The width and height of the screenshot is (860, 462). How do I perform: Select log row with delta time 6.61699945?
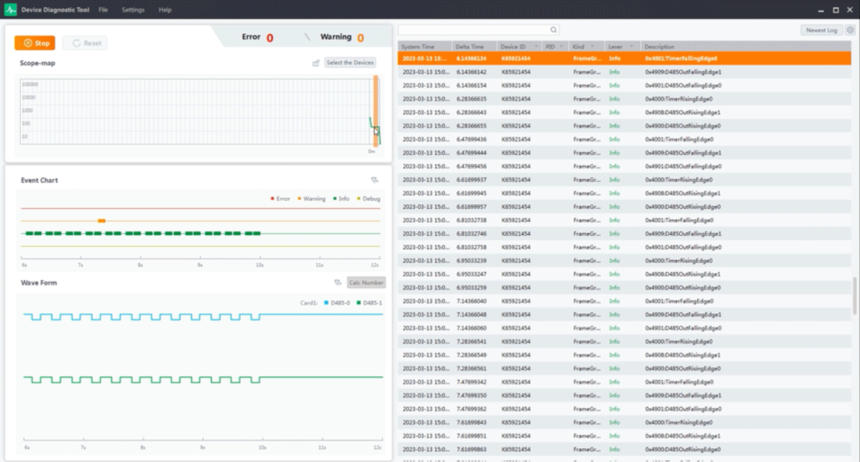(624, 193)
